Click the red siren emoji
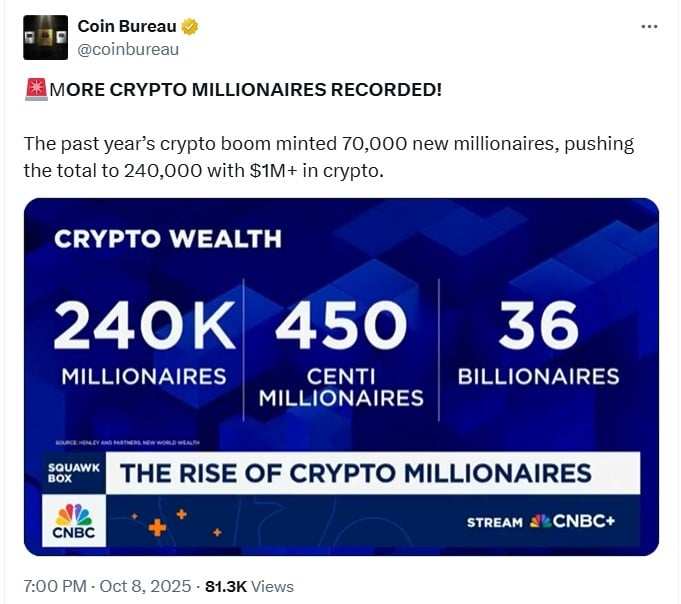This screenshot has height=604, width=681. [x=35, y=90]
